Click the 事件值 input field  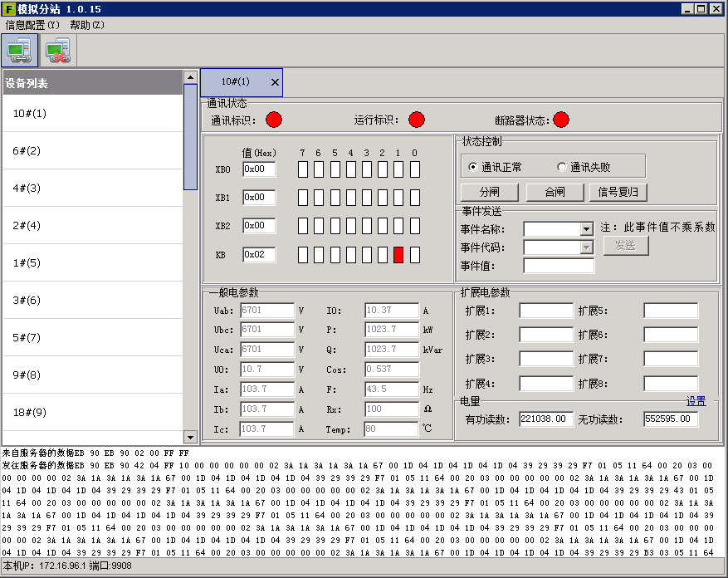[559, 266]
